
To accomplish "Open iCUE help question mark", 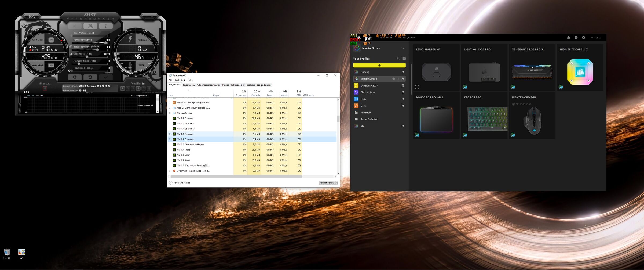I will (x=576, y=38).
